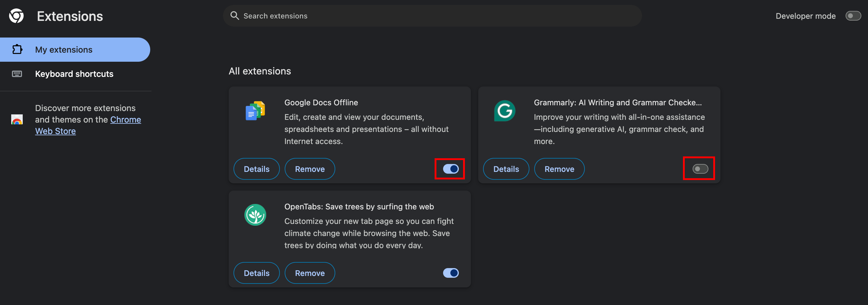
Task: Click the Keyboard shortcuts keyboard icon
Action: pyautogui.click(x=17, y=74)
